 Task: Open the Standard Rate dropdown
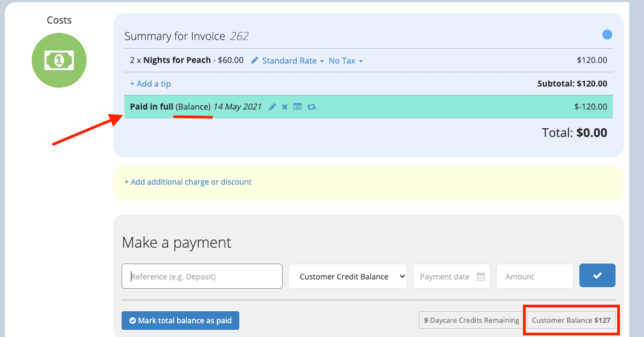(294, 61)
